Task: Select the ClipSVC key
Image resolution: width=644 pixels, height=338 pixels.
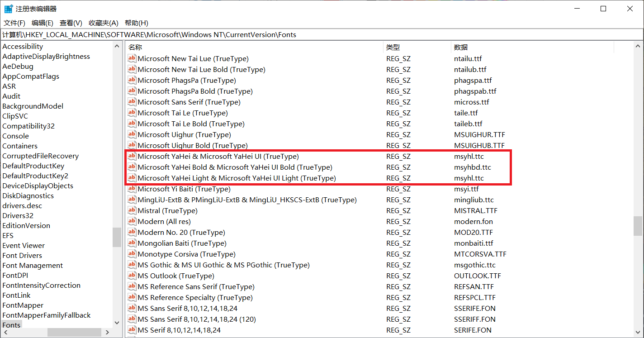Action: (15, 116)
